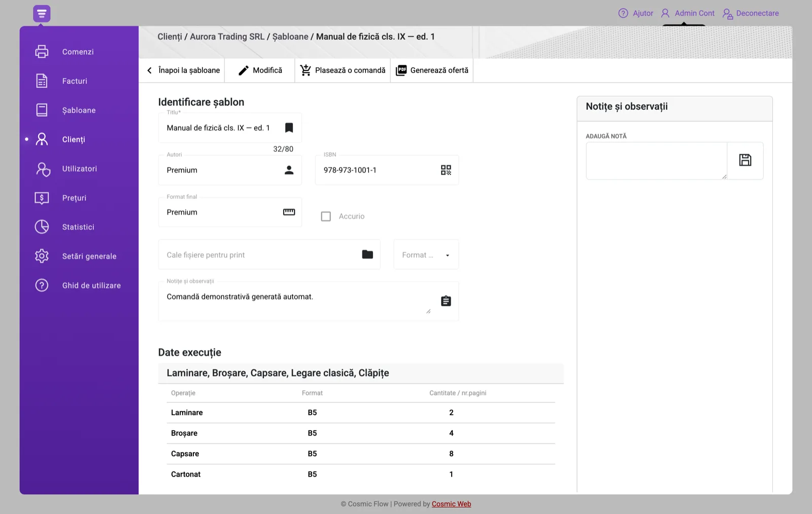Open Comenzi printer icon in sidebar

tap(42, 52)
